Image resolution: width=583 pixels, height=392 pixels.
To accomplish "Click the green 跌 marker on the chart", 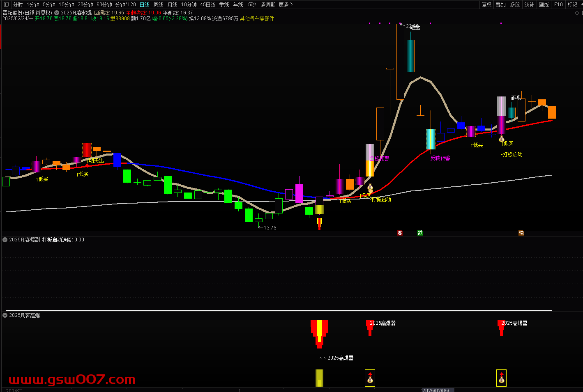I will (x=420, y=233).
